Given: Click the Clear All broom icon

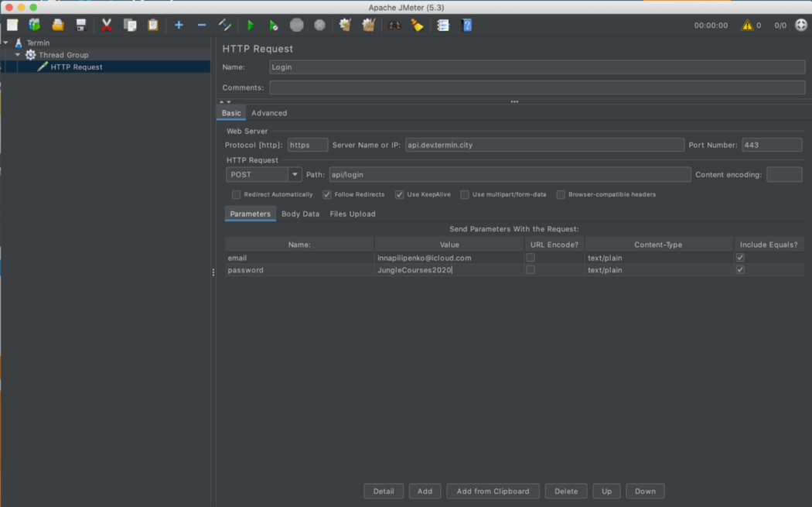Looking at the screenshot, I should tap(368, 26).
